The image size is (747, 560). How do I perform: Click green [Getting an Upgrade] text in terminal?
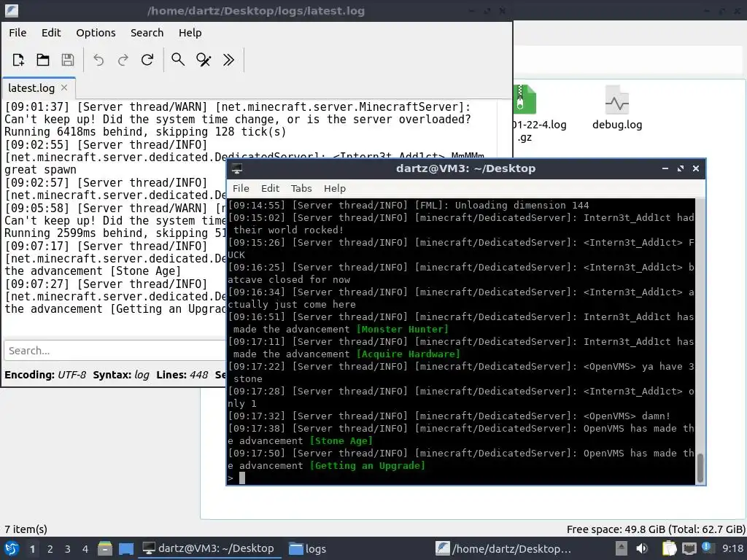tap(368, 465)
